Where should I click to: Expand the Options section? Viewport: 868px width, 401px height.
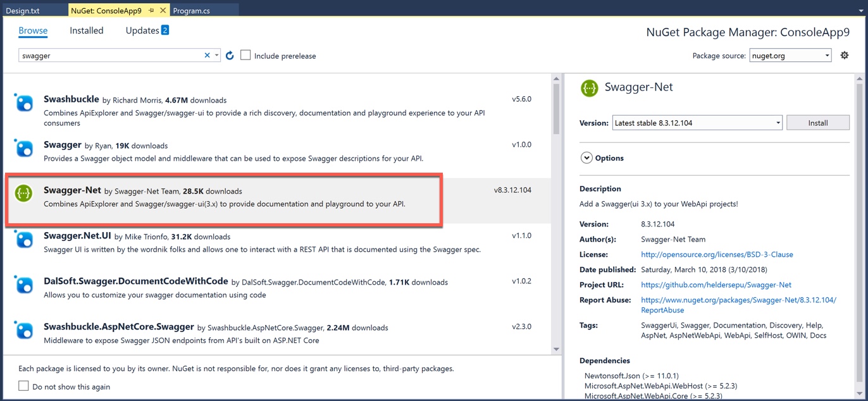point(586,158)
